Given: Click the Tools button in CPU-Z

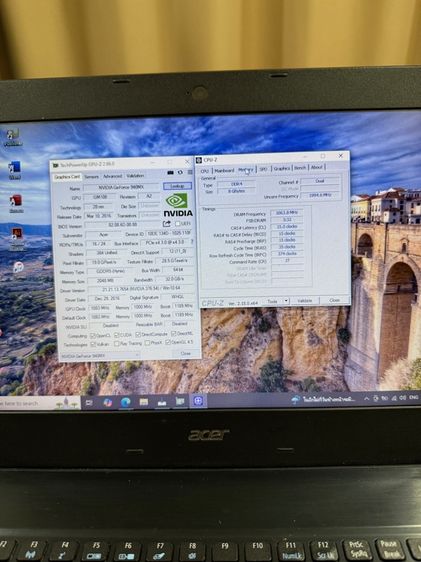Looking at the screenshot, I should [x=273, y=301].
